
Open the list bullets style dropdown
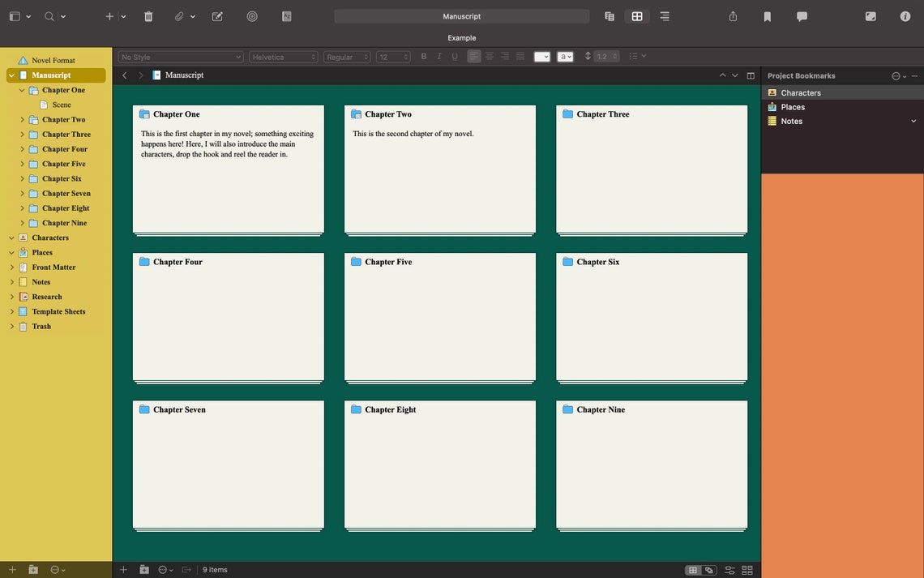[638, 57]
